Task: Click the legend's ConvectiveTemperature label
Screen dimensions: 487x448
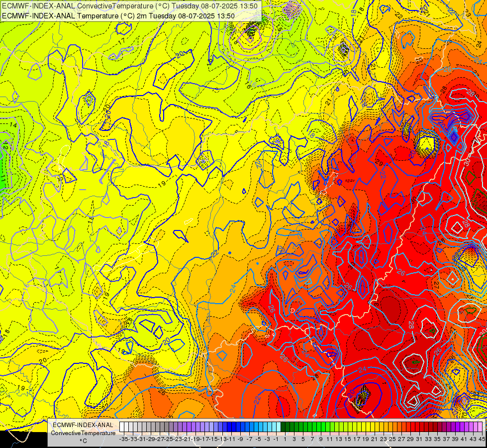Action: [83, 433]
